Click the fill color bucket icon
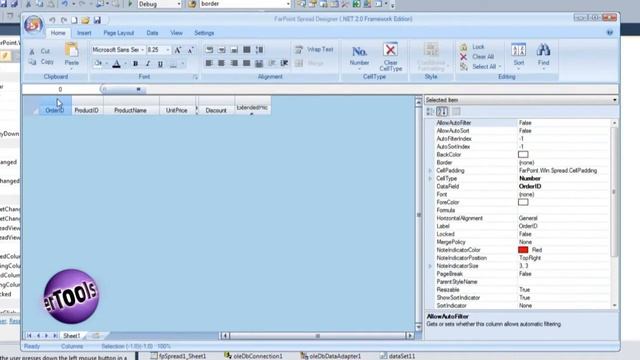 tap(98, 64)
